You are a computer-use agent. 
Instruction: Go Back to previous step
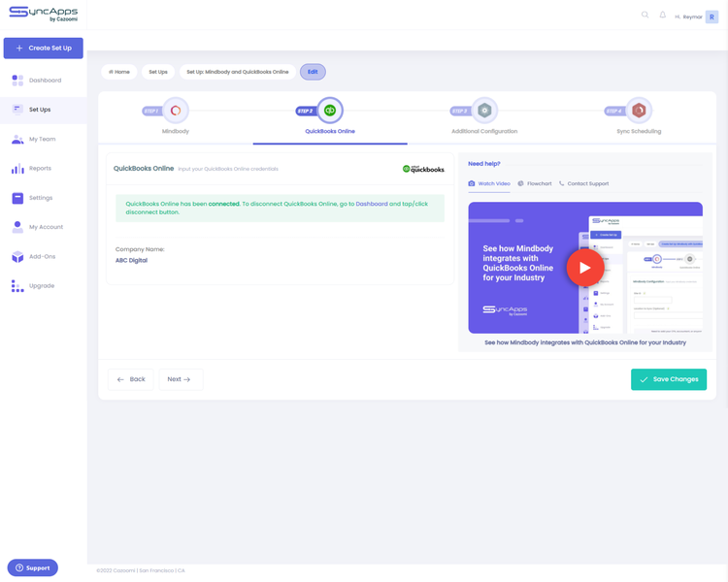pyautogui.click(x=131, y=379)
